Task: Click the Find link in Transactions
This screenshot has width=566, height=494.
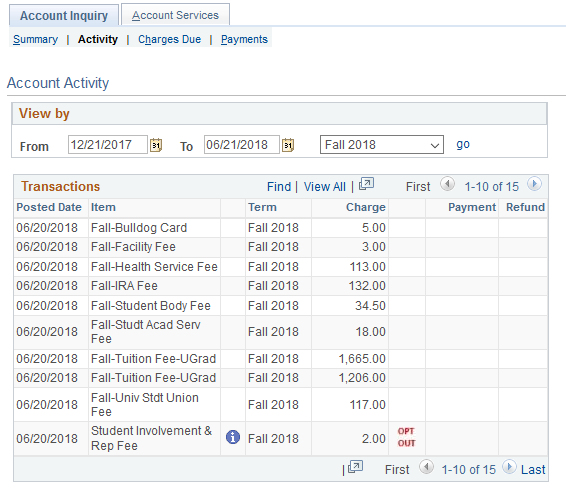Action: (x=279, y=187)
